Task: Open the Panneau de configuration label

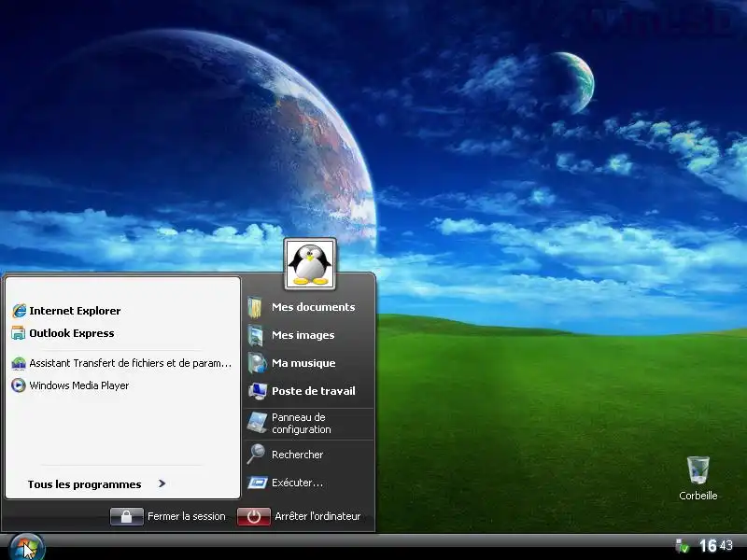Action: click(x=301, y=424)
